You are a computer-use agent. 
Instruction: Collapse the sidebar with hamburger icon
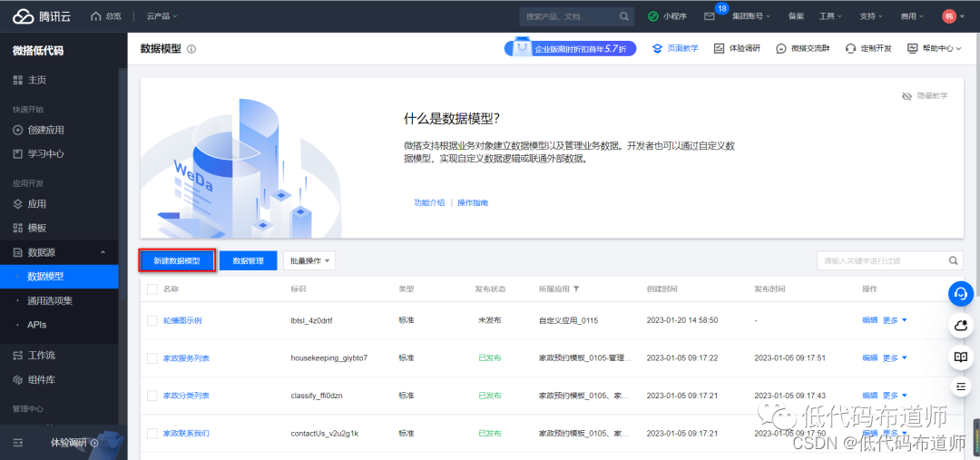click(x=18, y=443)
